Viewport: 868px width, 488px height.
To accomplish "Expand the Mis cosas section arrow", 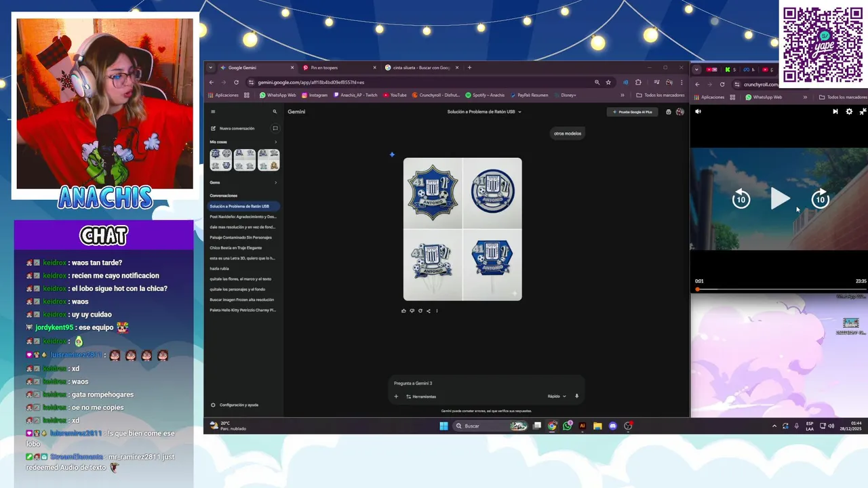I will (275, 142).
